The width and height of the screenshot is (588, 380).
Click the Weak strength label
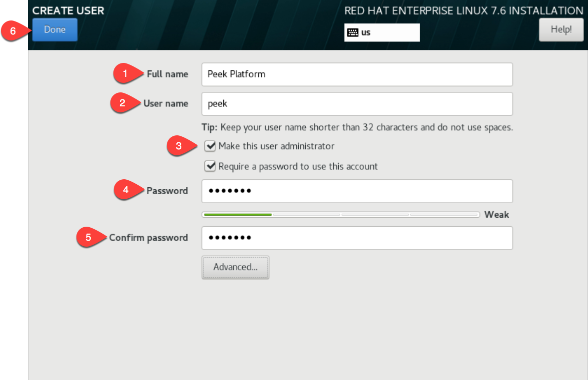(497, 215)
